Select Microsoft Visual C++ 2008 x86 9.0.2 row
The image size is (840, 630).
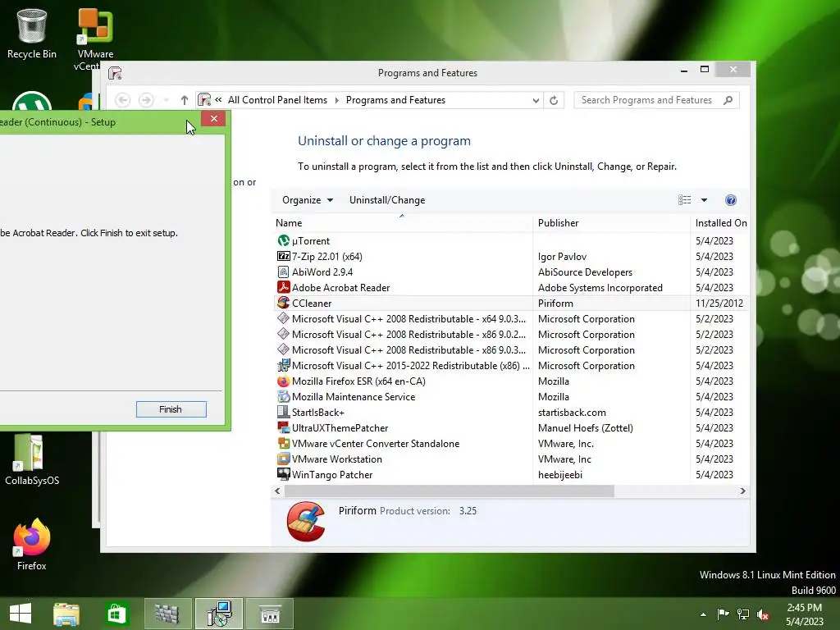pos(510,335)
